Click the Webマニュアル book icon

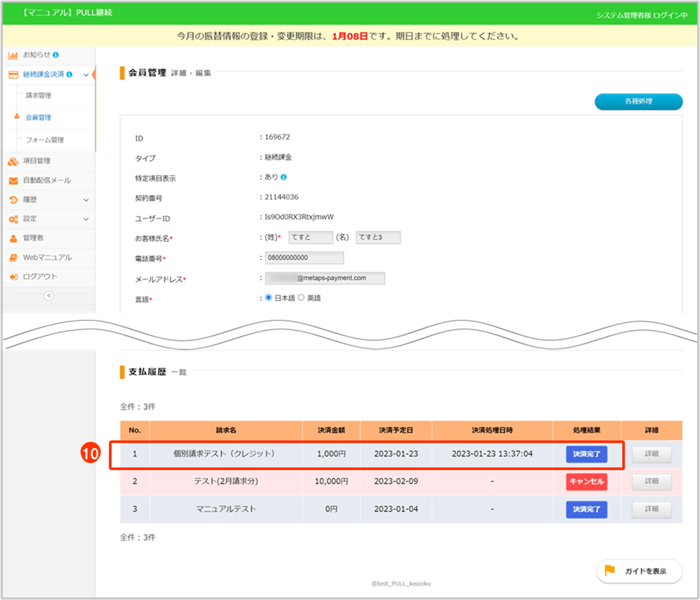[13, 258]
